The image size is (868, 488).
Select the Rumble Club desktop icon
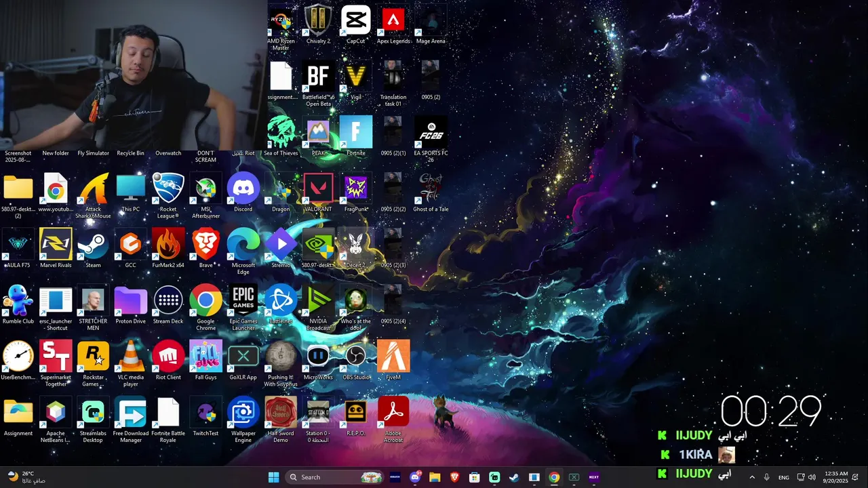[18, 301]
